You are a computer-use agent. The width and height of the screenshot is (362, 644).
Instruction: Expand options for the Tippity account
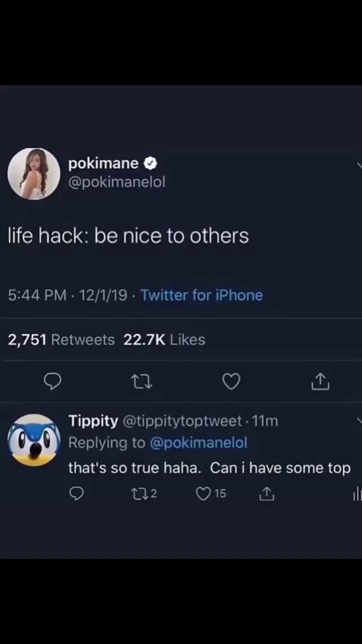pos(359,422)
